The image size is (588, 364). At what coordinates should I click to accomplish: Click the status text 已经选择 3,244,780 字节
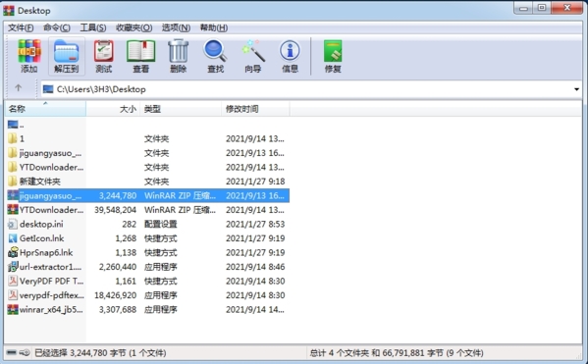(80, 353)
